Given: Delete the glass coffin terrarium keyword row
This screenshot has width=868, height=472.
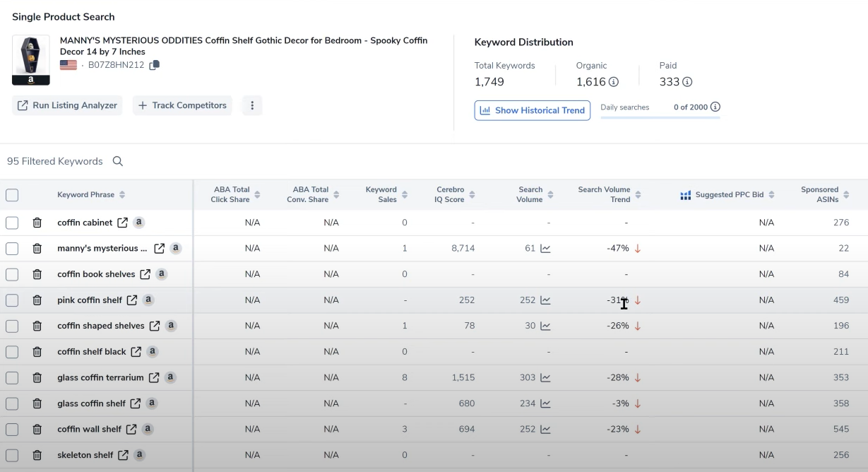Looking at the screenshot, I should [37, 378].
